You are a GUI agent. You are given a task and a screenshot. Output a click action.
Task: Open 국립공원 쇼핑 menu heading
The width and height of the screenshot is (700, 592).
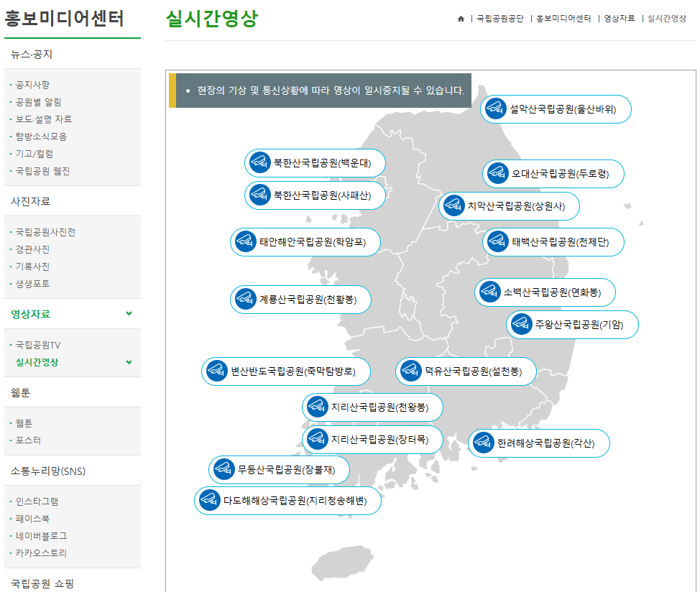click(42, 583)
